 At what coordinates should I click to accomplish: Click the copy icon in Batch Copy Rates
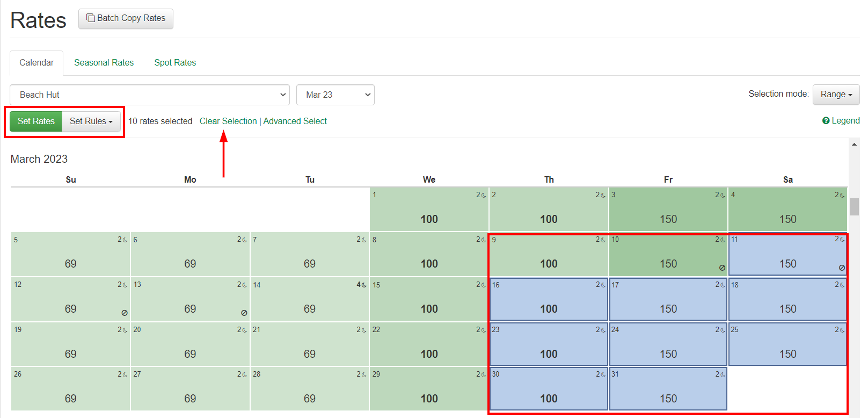(x=90, y=18)
